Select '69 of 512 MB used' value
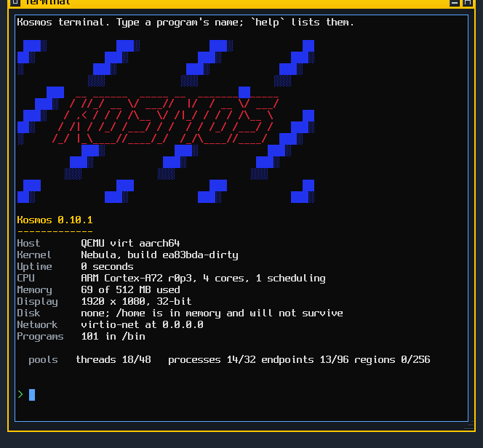The height and width of the screenshot is (448, 483). tap(131, 289)
